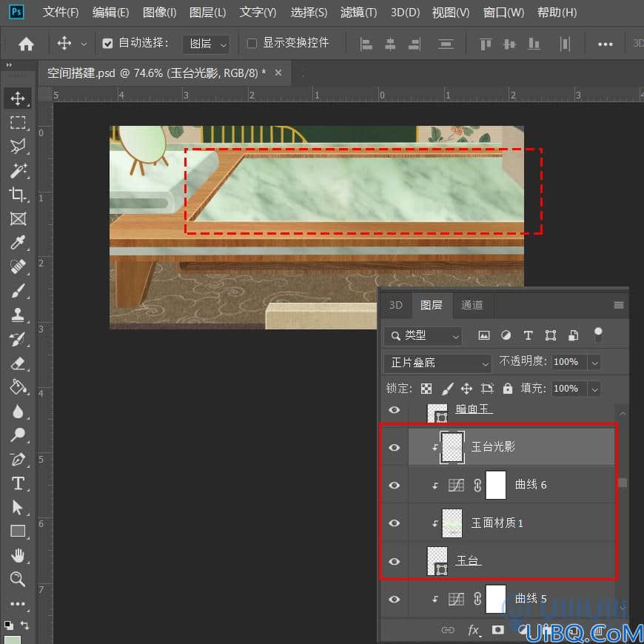Hide the 玉台光影 layer
Screen dimensions: 644x644
pos(395,447)
